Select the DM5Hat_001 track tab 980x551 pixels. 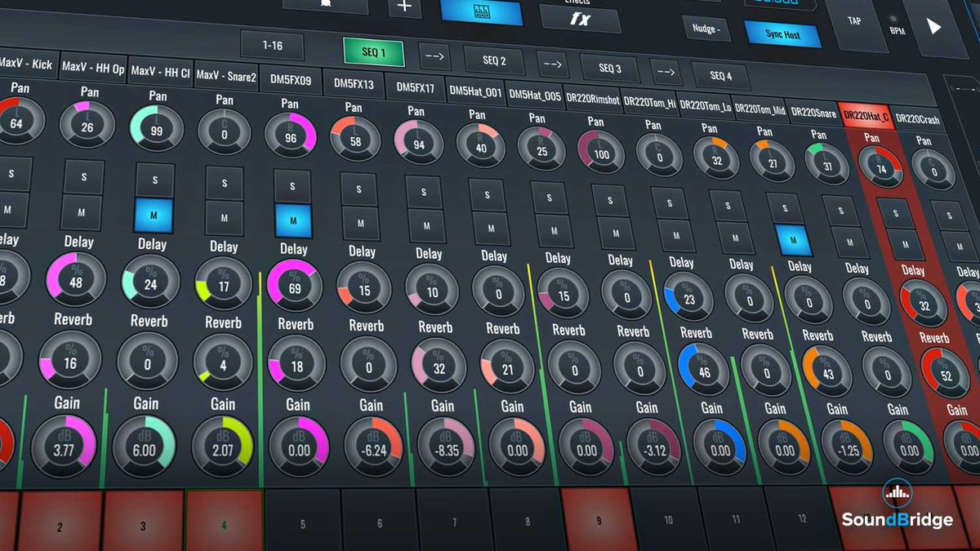[x=475, y=92]
